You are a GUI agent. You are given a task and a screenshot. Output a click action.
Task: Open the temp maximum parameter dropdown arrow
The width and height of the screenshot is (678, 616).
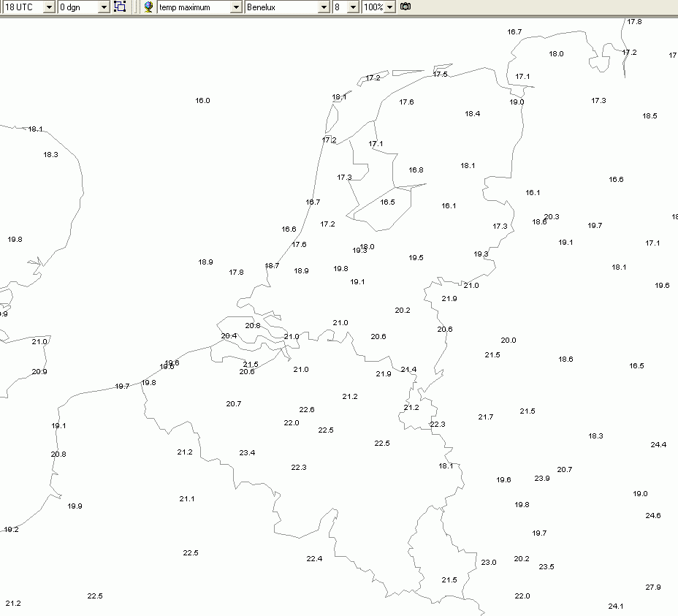(236, 7)
